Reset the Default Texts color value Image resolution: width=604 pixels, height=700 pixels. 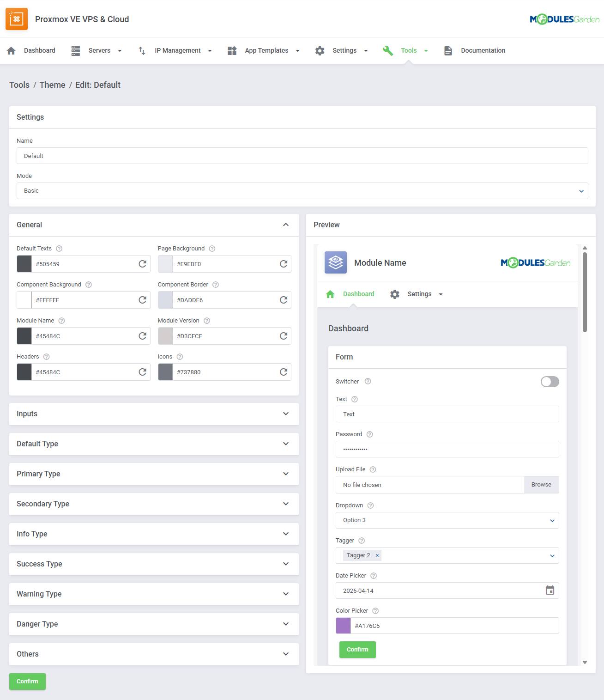point(142,264)
